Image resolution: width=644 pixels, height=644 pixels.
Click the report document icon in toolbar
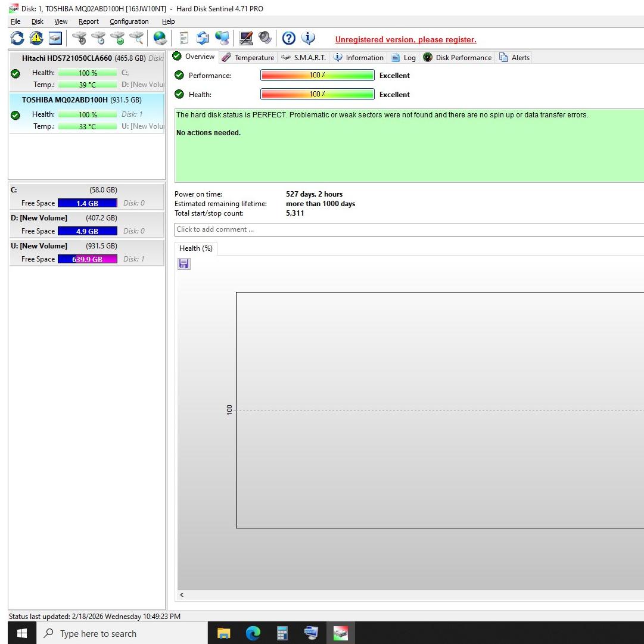184,38
